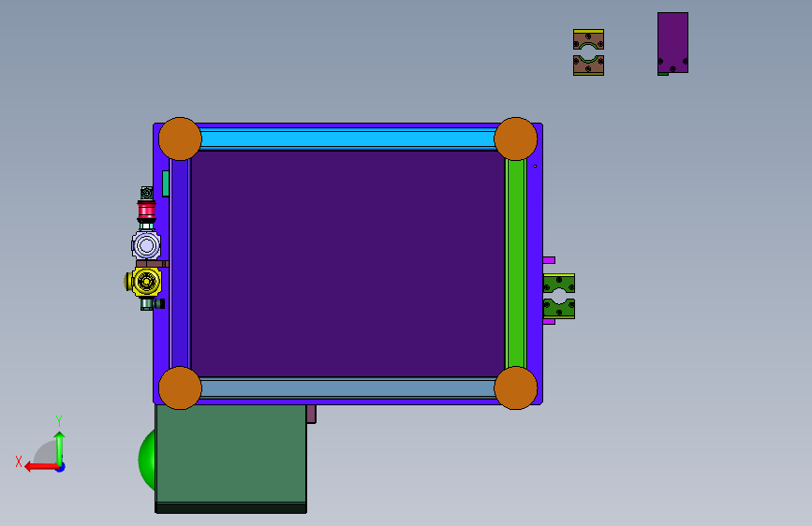The image size is (812, 526).
Task: Select the small mauve tab beside the green box
Action: 311,415
